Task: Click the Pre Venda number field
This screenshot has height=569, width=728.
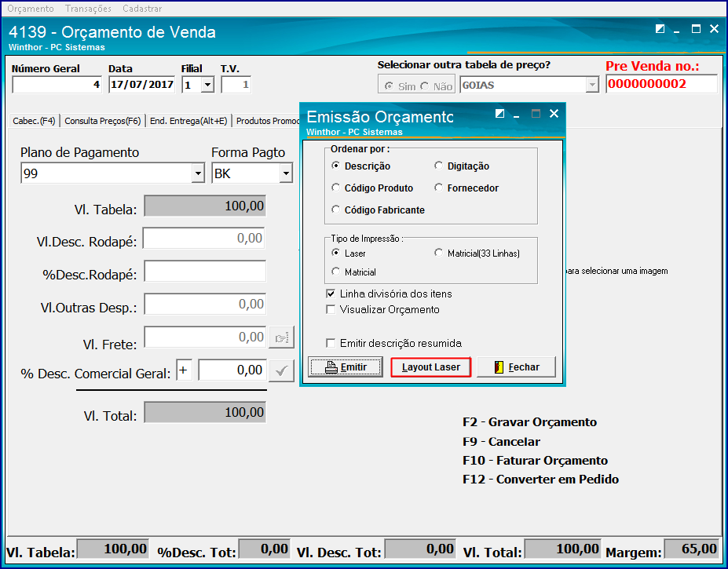Action: (661, 84)
